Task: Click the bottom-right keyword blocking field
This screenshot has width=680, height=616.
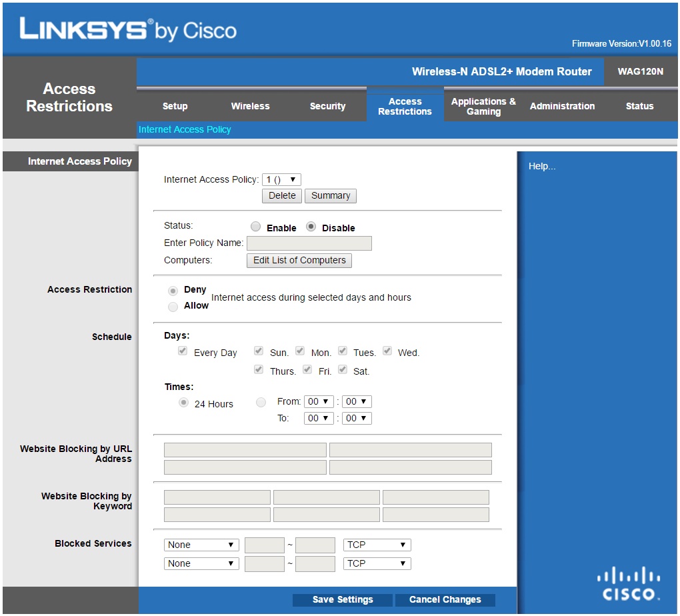Action: [x=436, y=515]
